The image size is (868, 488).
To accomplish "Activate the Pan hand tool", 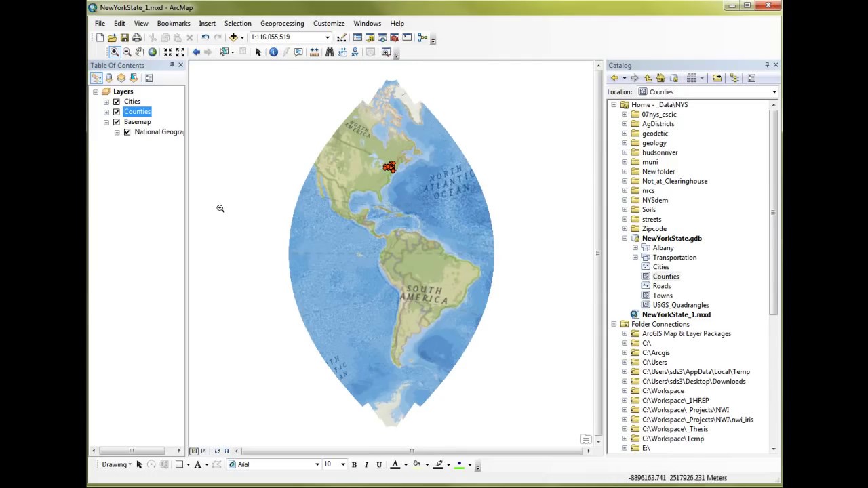I will point(140,52).
